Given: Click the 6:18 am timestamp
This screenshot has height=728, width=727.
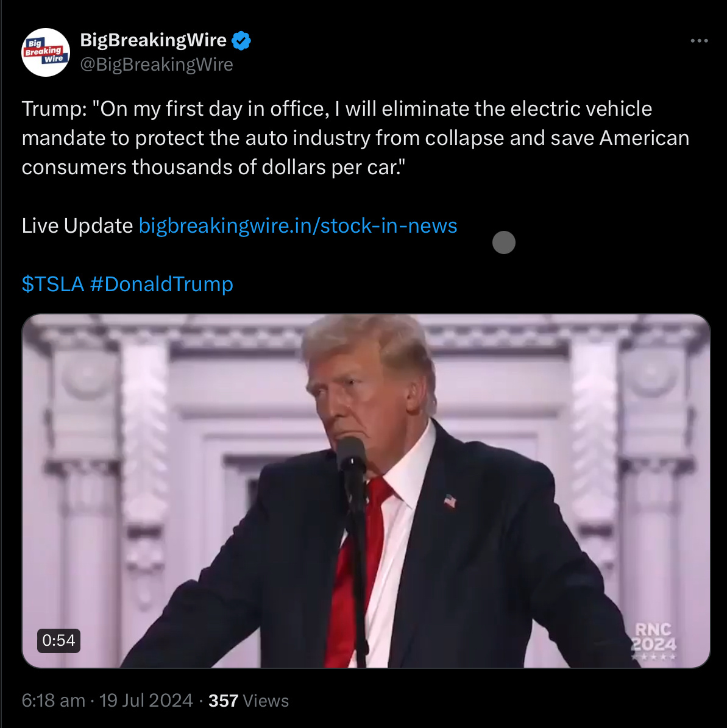Looking at the screenshot, I should 54,700.
